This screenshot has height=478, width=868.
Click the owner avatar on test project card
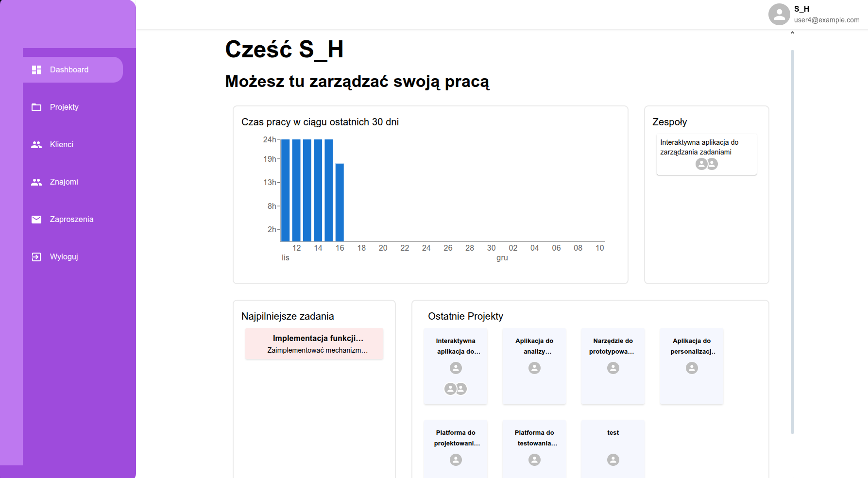click(x=613, y=460)
